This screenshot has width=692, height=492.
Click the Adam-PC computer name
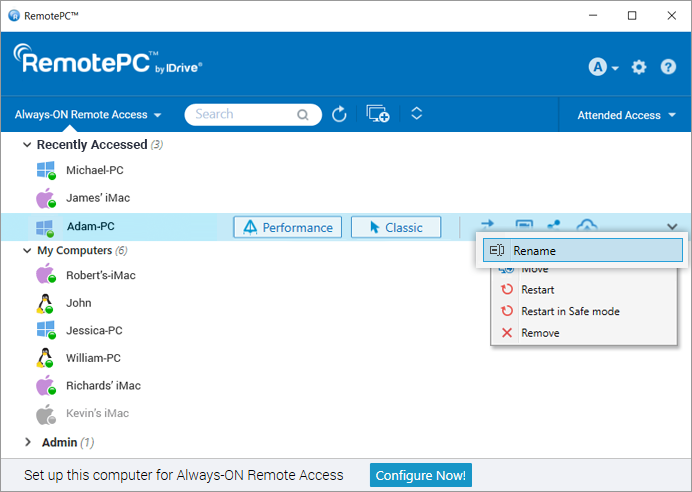click(90, 226)
